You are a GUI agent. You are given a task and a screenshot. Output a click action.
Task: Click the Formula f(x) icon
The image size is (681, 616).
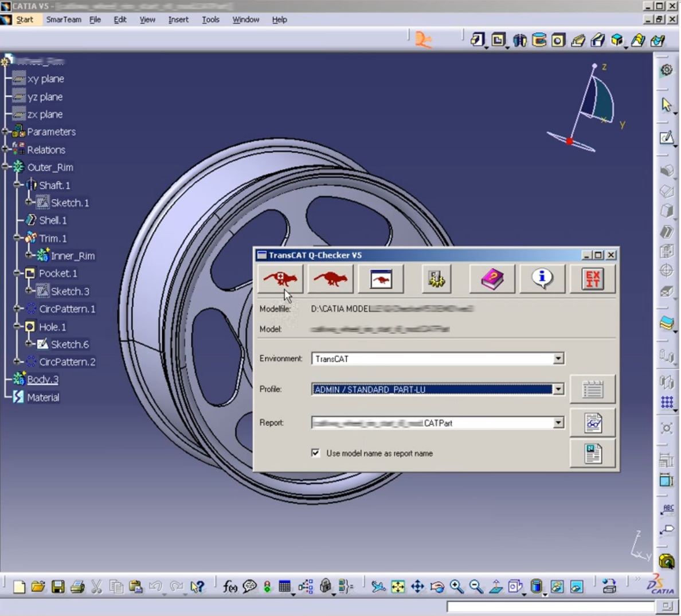tap(230, 587)
